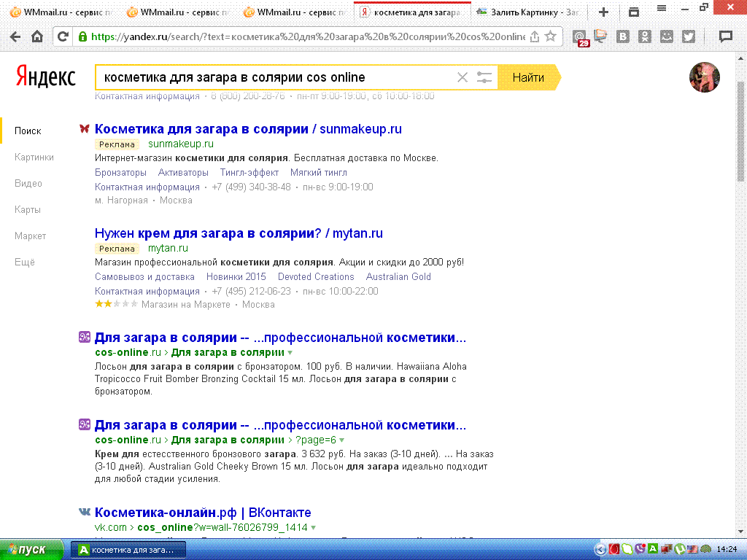Switch to the second WMmail.ru tab

coord(177,12)
